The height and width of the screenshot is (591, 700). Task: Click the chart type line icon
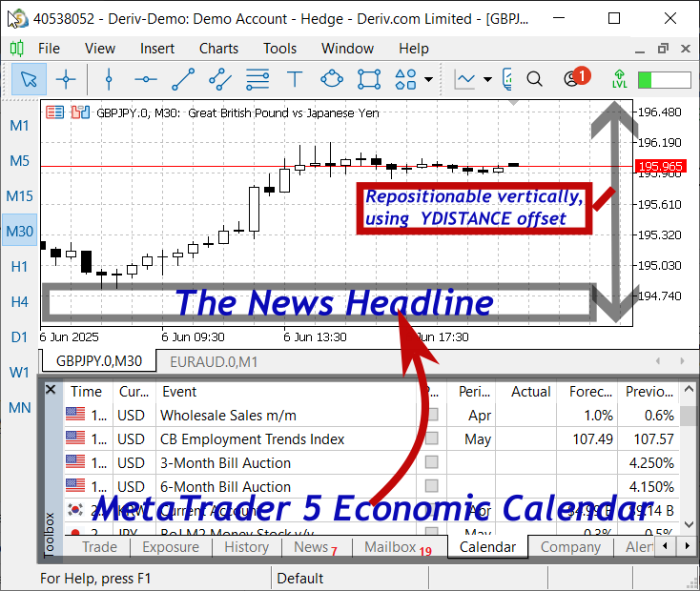[464, 80]
